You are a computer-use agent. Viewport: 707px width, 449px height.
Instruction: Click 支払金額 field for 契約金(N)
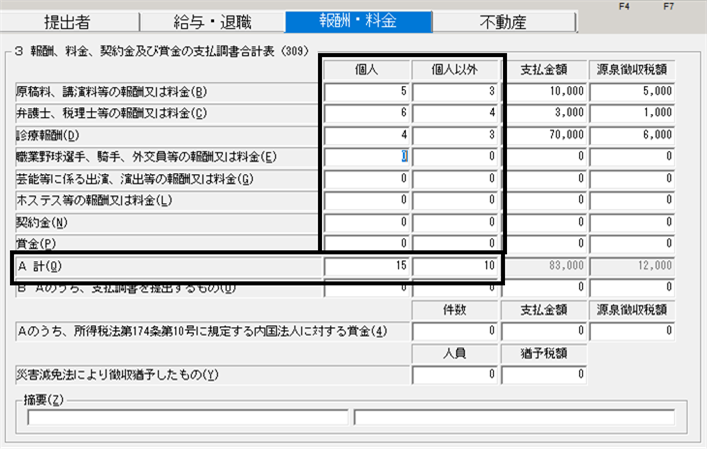click(x=544, y=222)
